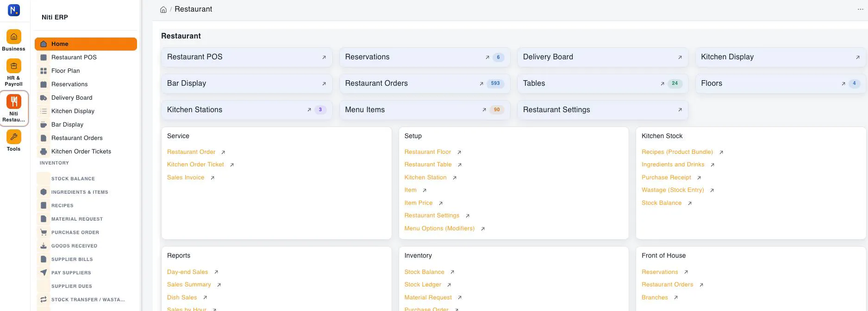Select the Niti Restaurant module icon
The width and height of the screenshot is (868, 311).
pos(14,102)
